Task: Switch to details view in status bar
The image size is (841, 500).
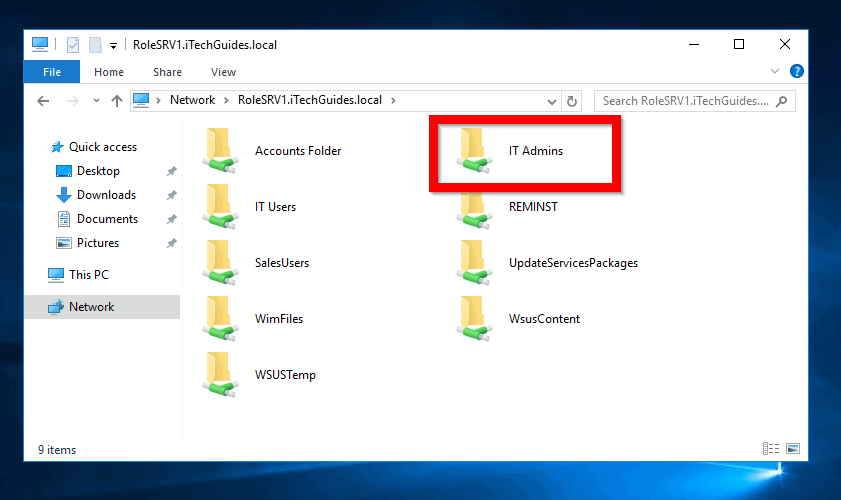Action: (771, 449)
